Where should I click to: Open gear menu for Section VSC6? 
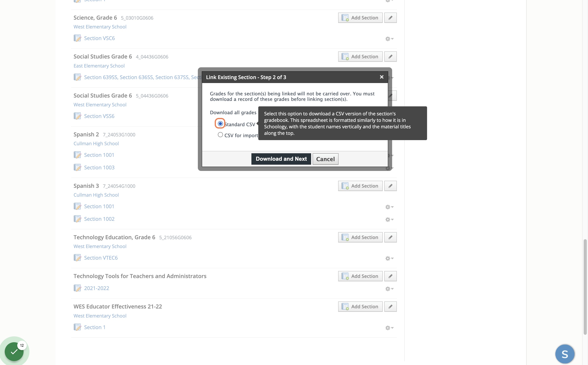(x=389, y=39)
